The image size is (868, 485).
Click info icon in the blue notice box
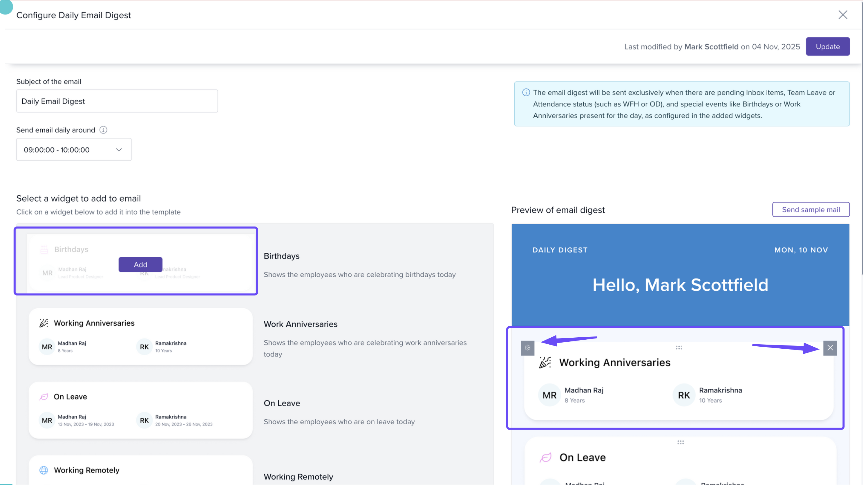(x=526, y=92)
